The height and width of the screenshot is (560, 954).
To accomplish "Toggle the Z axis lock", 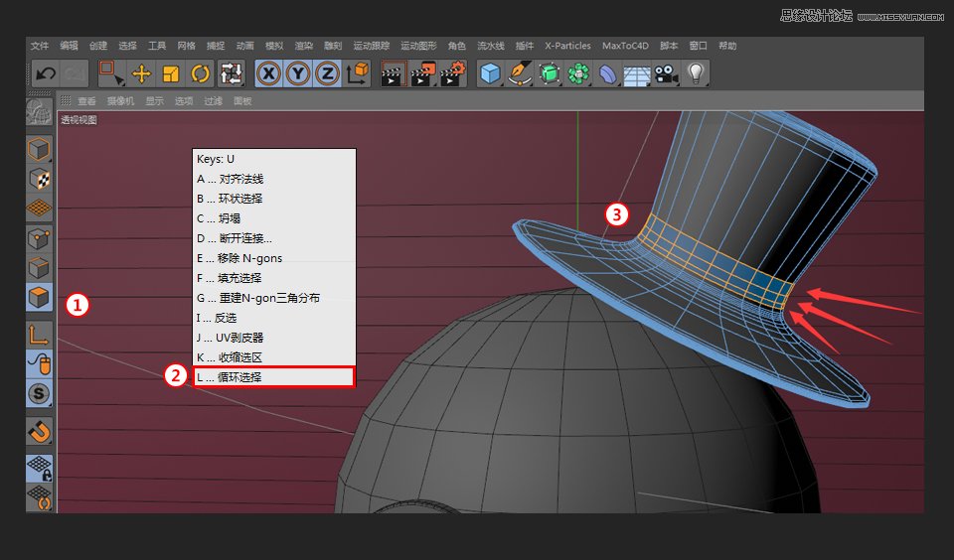I will tap(327, 73).
